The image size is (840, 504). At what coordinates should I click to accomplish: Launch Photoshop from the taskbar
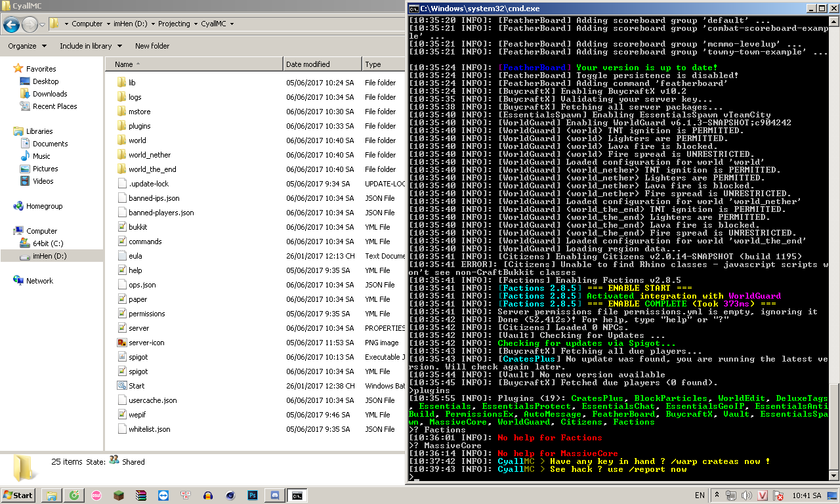[x=253, y=495]
